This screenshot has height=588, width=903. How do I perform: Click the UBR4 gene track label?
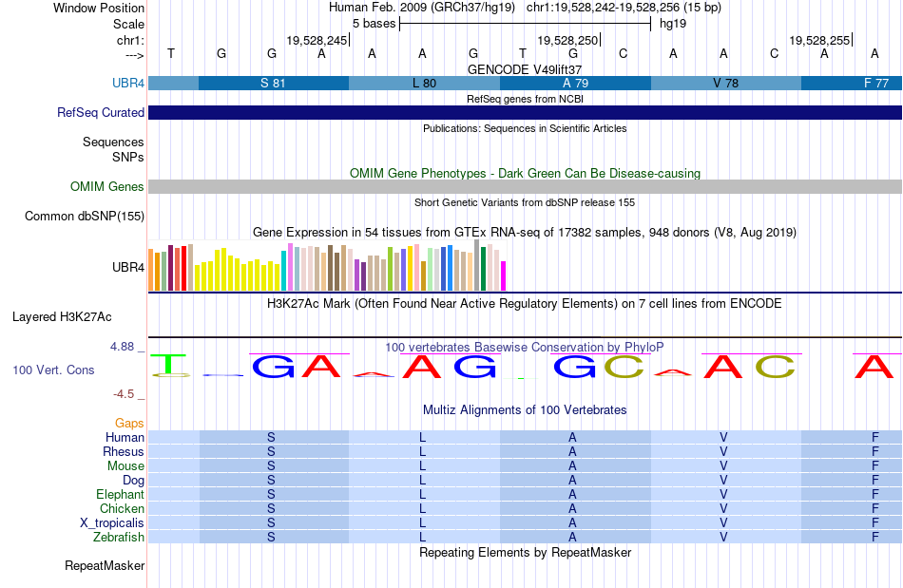(128, 83)
